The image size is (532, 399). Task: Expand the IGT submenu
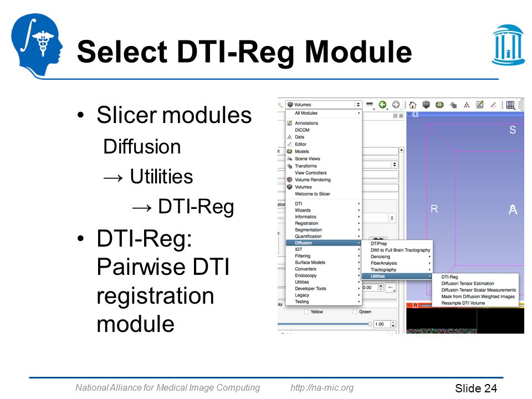coord(324,249)
